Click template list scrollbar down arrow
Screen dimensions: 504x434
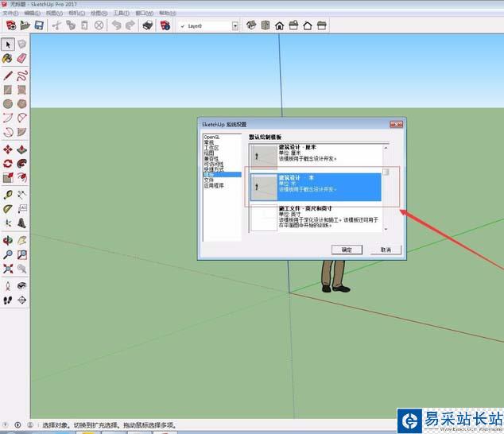point(386,229)
